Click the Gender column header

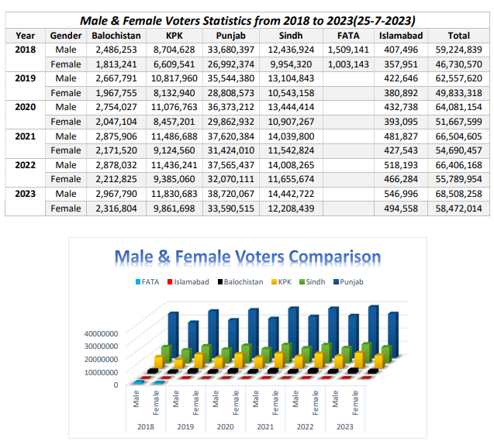(x=65, y=35)
